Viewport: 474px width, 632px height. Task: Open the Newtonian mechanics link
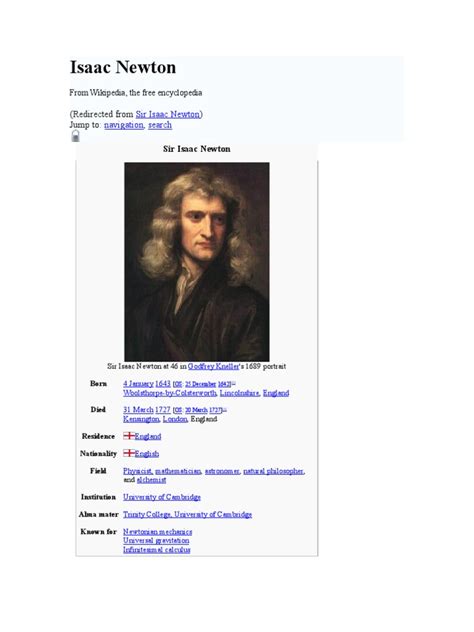(x=157, y=532)
